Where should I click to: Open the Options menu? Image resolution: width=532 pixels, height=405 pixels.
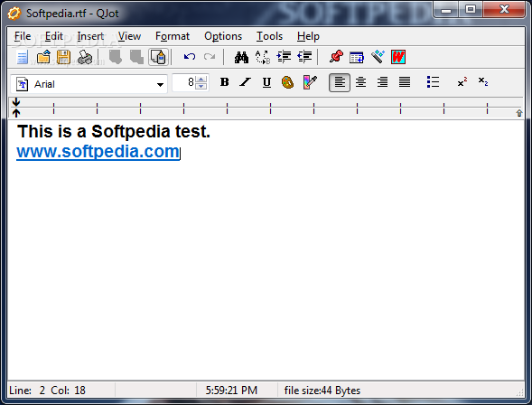(223, 36)
